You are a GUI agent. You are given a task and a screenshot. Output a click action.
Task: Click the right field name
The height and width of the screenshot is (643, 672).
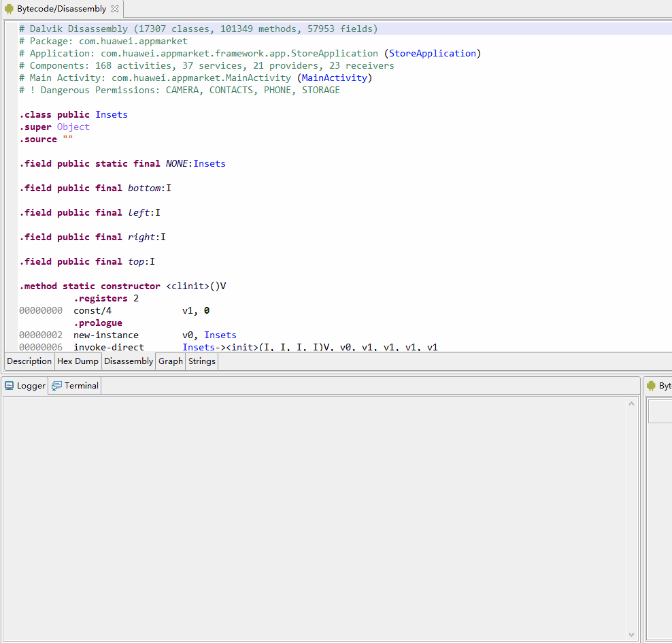[141, 237]
